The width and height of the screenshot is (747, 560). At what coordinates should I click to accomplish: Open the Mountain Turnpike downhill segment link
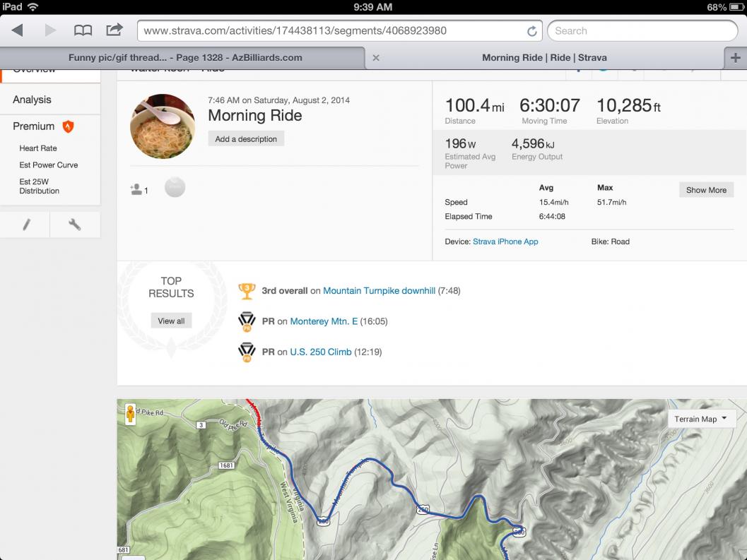[x=379, y=290]
